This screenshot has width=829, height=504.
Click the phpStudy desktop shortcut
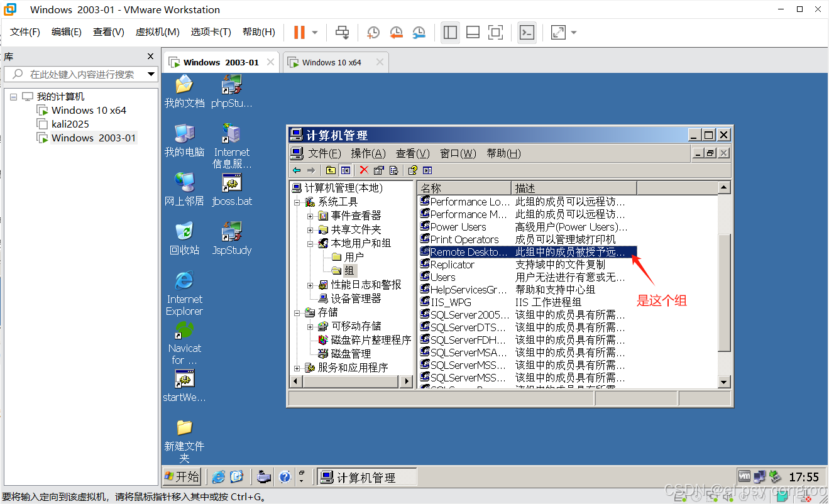point(231,92)
